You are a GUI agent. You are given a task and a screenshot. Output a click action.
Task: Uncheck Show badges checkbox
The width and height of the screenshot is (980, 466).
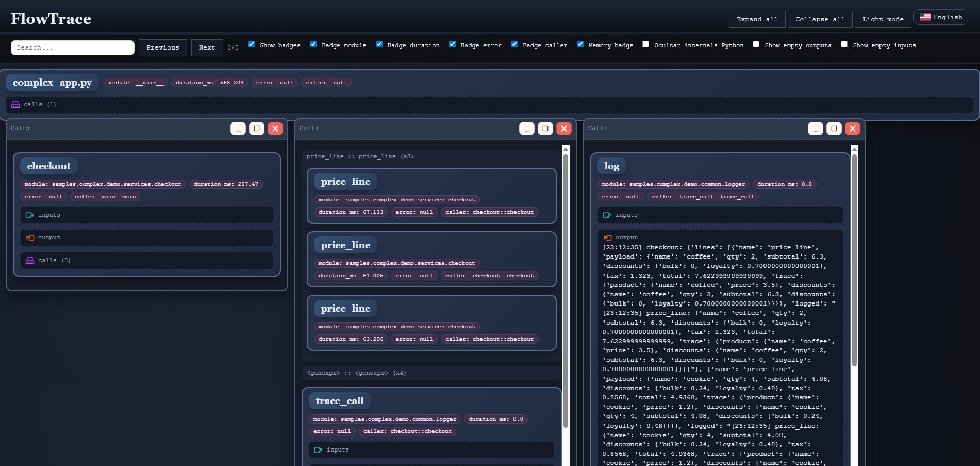pyautogui.click(x=251, y=44)
